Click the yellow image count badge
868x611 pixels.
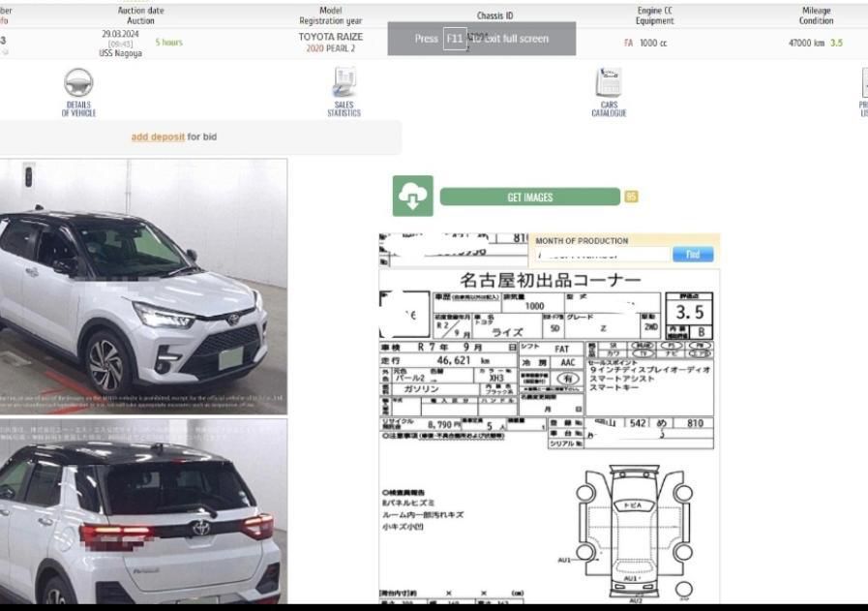[631, 197]
